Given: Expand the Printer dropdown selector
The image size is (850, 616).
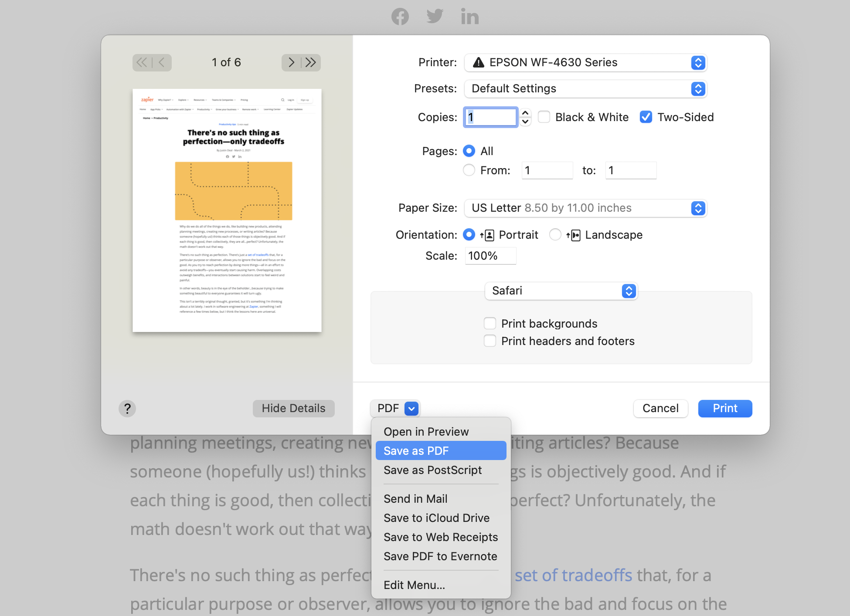Looking at the screenshot, I should pyautogui.click(x=697, y=61).
